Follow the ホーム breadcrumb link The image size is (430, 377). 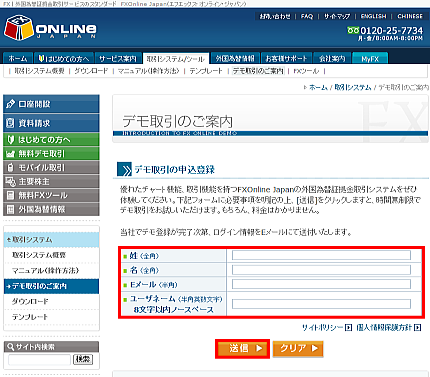click(x=318, y=88)
